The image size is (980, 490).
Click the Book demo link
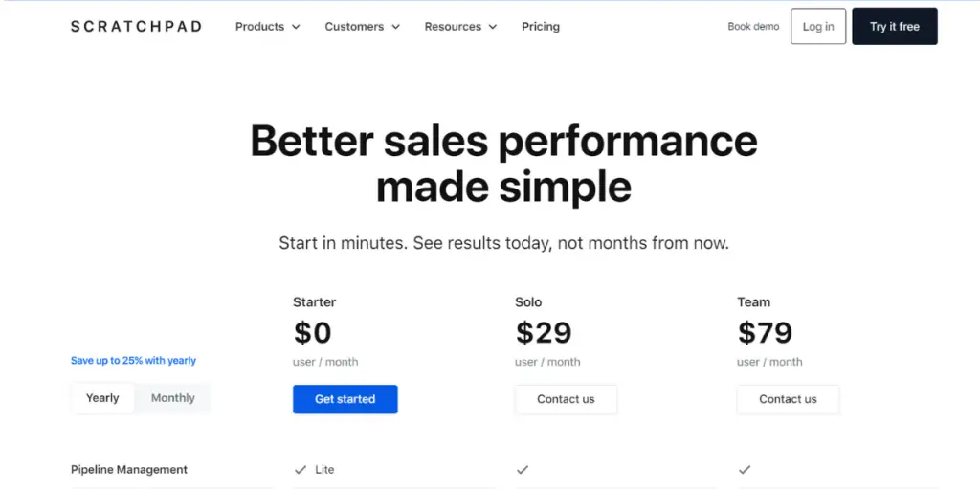tap(753, 26)
